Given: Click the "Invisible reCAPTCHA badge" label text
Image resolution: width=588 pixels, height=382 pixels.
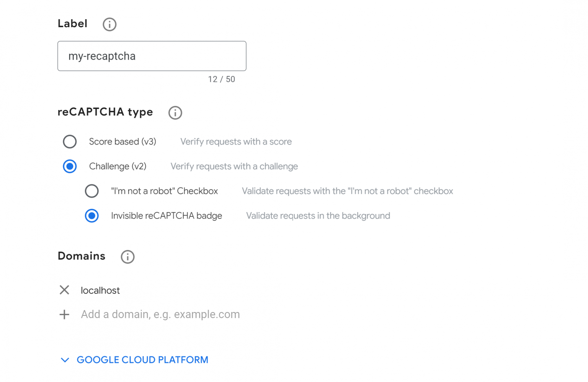Looking at the screenshot, I should click(x=167, y=216).
